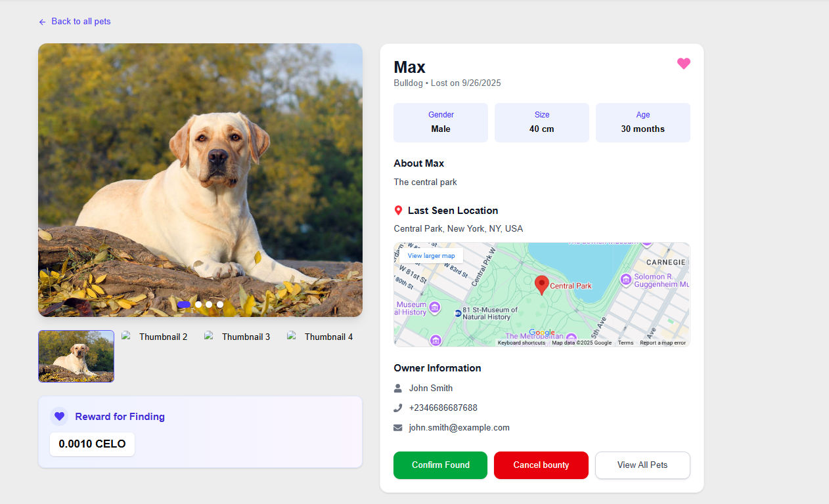Image resolution: width=829 pixels, height=504 pixels.
Task: Click the back arrow icon at top
Action: click(43, 22)
